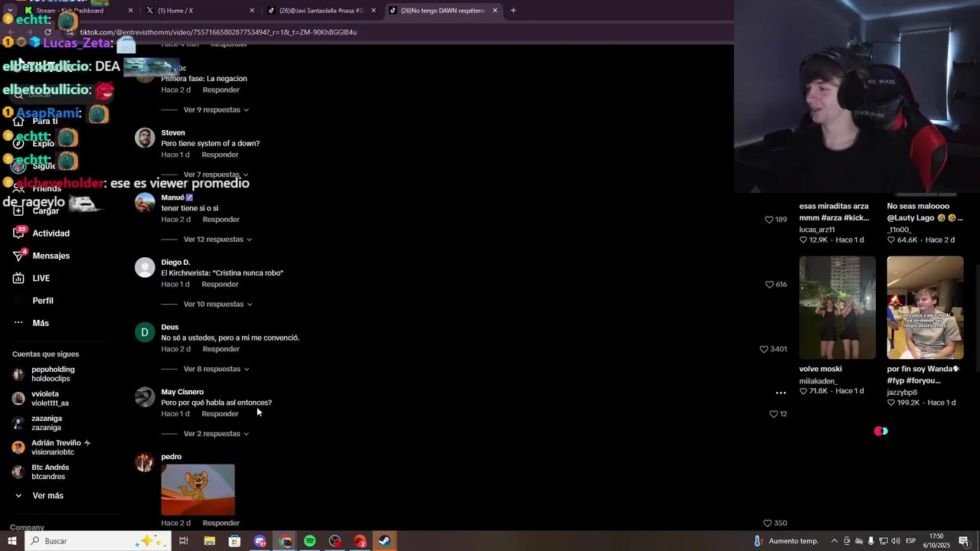This screenshot has height=551, width=980.
Task: Open the browser tab search dropdown arrow
Action: tap(9, 11)
